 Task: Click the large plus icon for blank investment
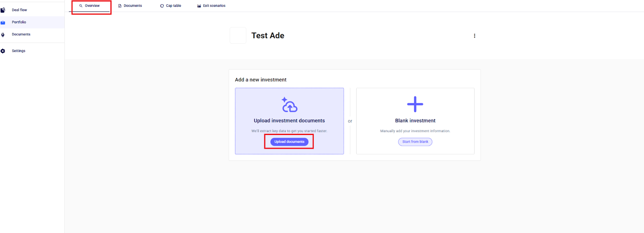pos(415,104)
